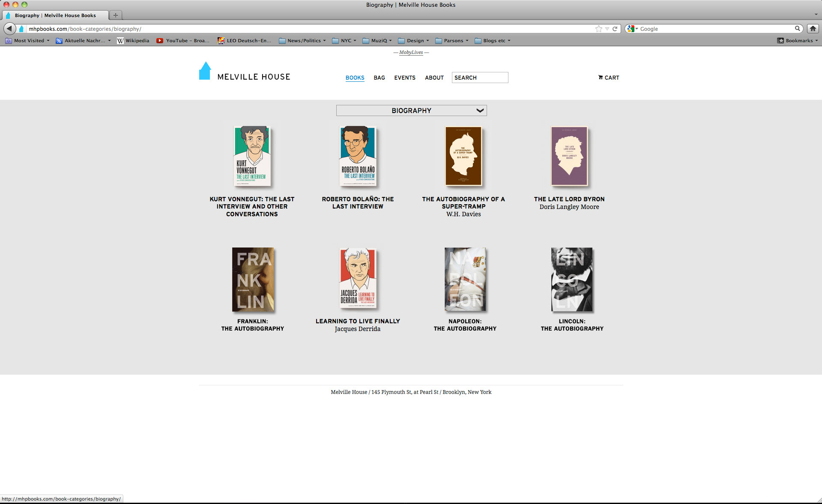
Task: Click the author name W.H. Davies
Action: coord(463,214)
